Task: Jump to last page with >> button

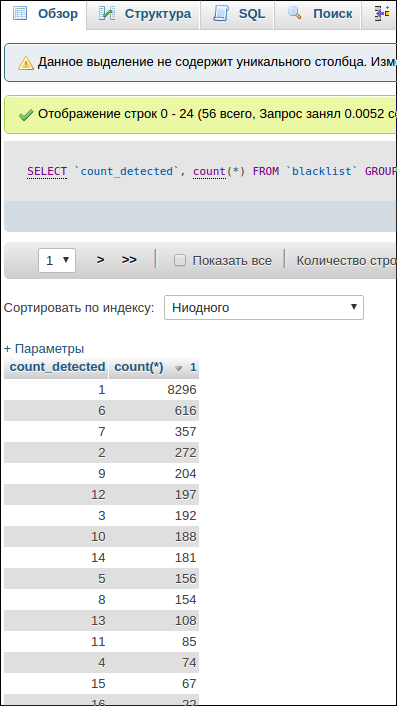Action: point(129,260)
